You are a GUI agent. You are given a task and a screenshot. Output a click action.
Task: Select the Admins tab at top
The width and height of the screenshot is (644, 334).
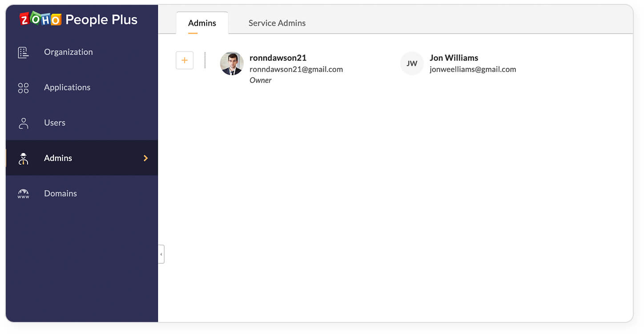(202, 23)
